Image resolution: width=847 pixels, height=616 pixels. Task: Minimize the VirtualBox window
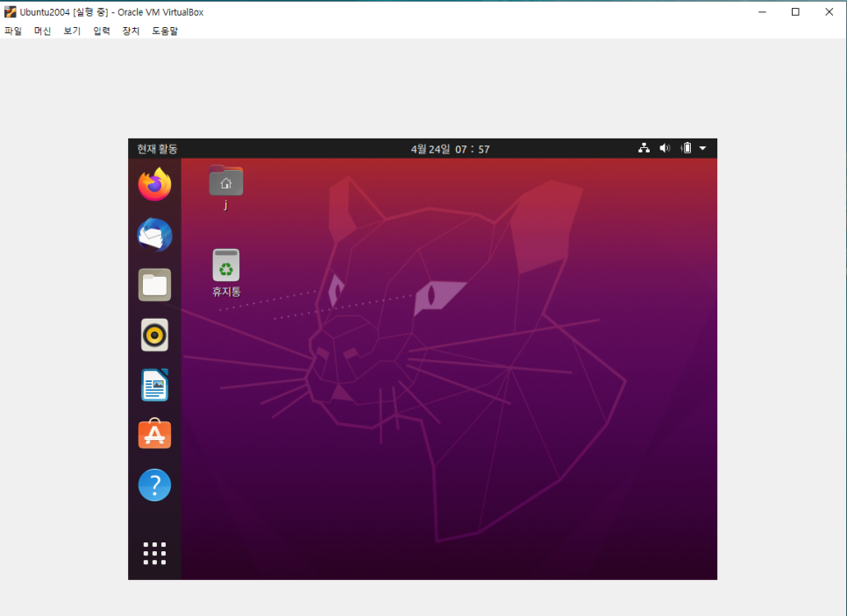(x=762, y=12)
